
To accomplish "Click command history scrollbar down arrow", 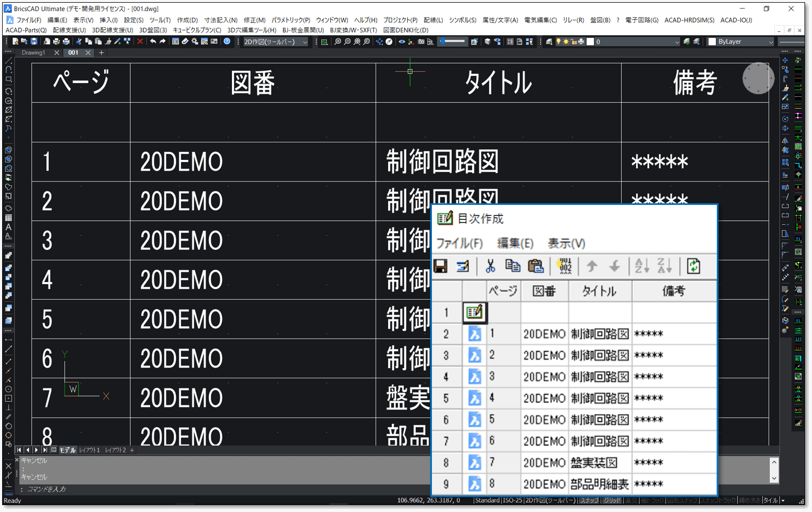I will [x=774, y=478].
